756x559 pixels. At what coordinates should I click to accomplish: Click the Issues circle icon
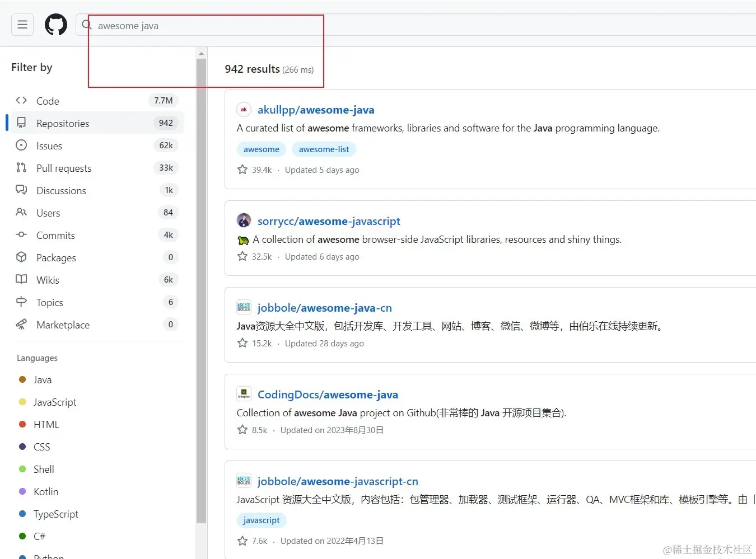pyautogui.click(x=21, y=145)
